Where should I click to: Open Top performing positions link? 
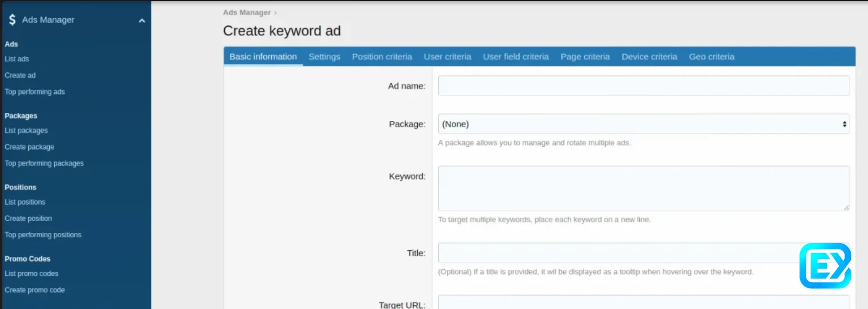pyautogui.click(x=43, y=235)
